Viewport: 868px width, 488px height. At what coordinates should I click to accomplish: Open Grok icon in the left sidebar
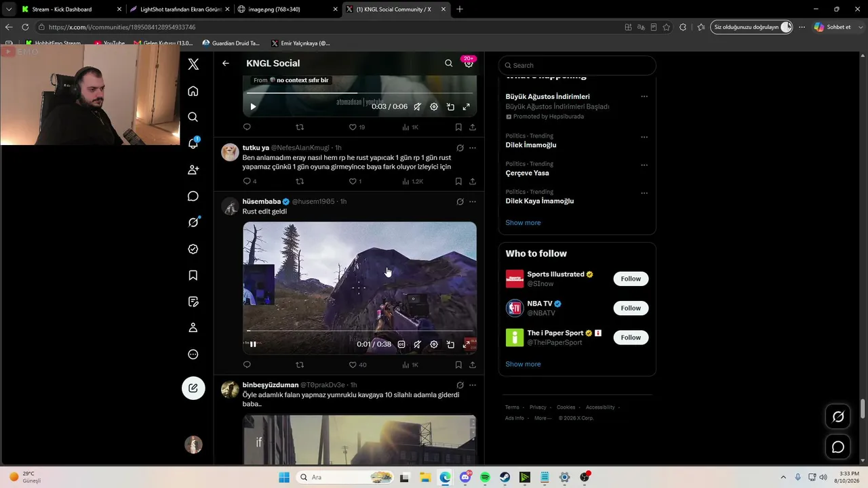pos(193,222)
